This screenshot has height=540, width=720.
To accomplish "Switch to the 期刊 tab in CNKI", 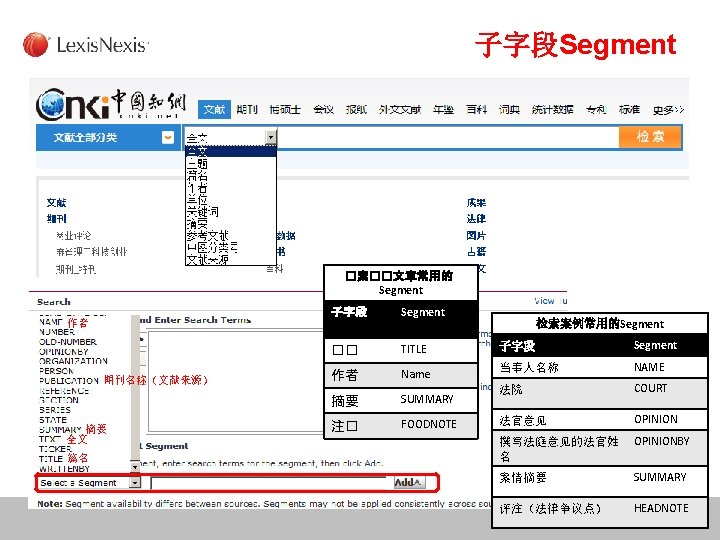I will click(x=247, y=109).
